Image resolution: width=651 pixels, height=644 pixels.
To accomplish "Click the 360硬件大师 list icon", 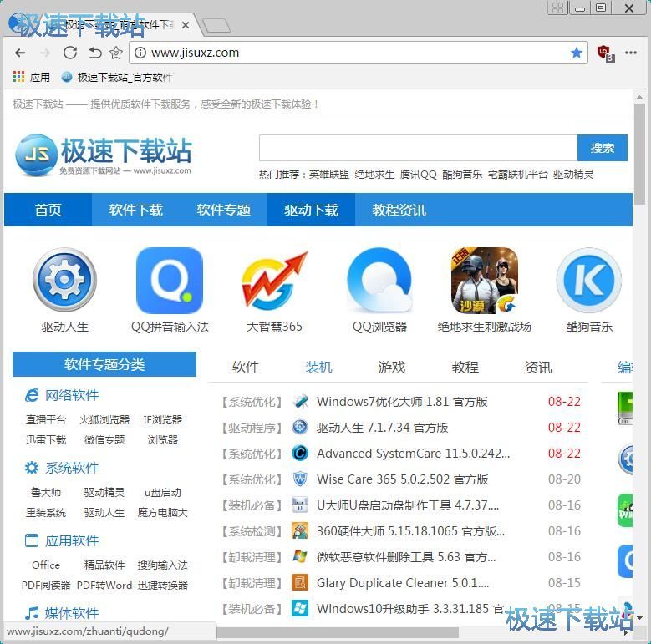I will click(x=300, y=530).
